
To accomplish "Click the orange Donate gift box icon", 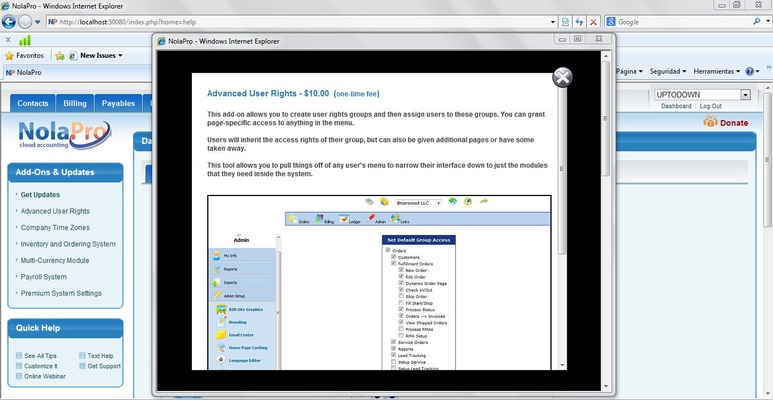I will click(710, 122).
